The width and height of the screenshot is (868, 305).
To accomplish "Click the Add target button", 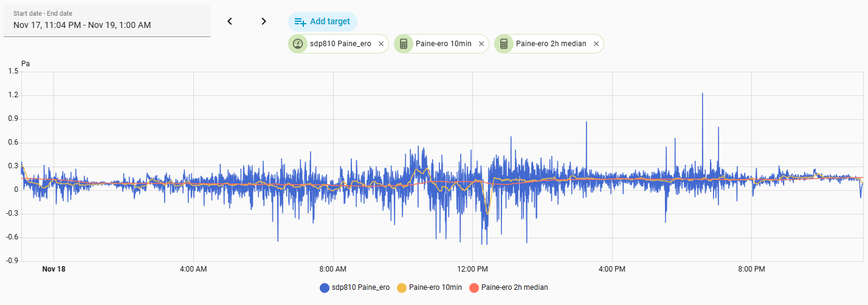I will click(x=322, y=21).
